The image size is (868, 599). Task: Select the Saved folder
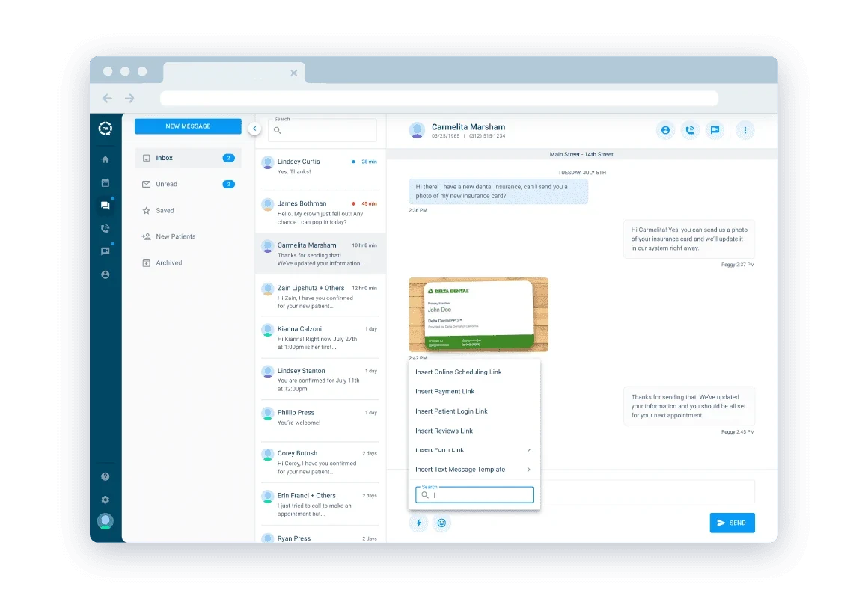(x=189, y=211)
